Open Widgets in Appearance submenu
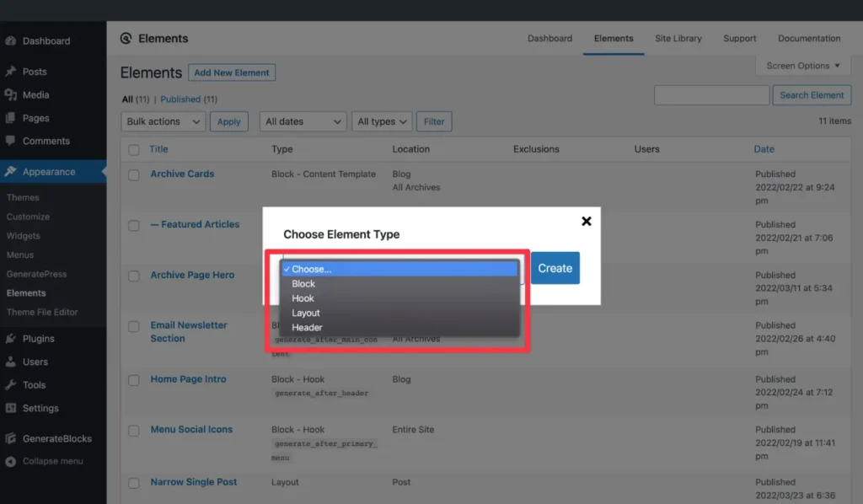This screenshot has height=504, width=863. 23,235
